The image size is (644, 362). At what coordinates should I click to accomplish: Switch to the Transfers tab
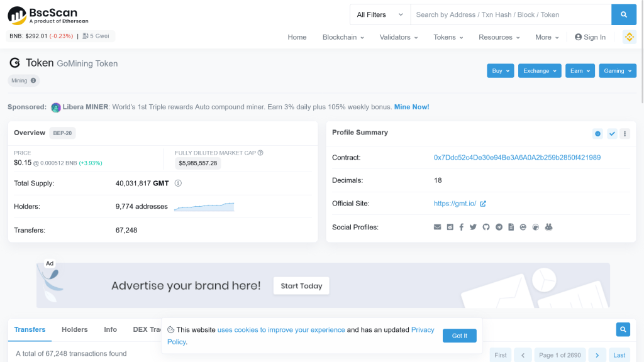(30, 329)
